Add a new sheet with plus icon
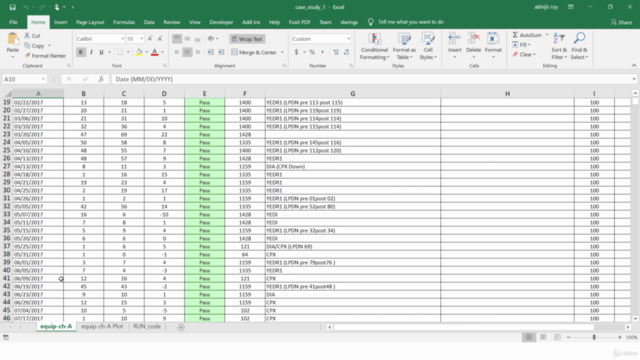 (x=181, y=327)
